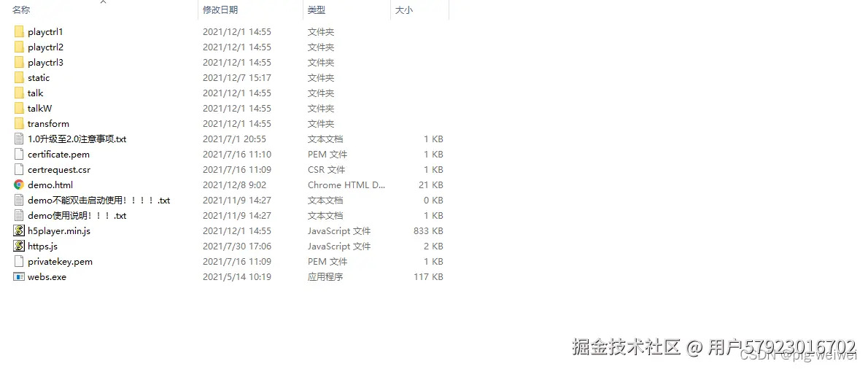Click the 0 KB size value
868x369 pixels.
click(x=433, y=201)
